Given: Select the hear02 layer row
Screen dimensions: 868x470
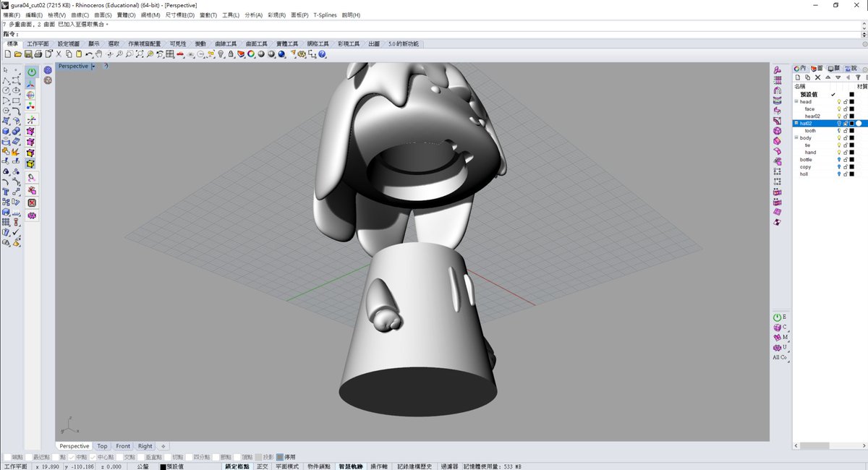Looking at the screenshot, I should click(x=830, y=116).
